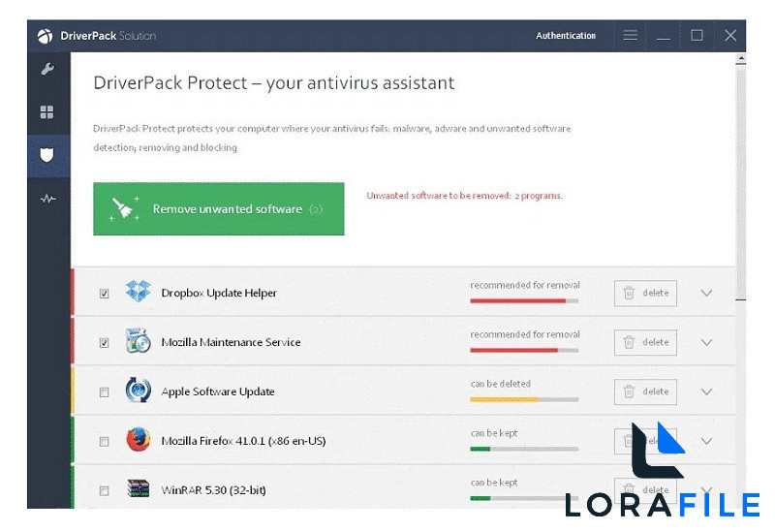Click Mozilla Maintenance Service rating bar
The width and height of the screenshot is (775, 532).
[524, 350]
